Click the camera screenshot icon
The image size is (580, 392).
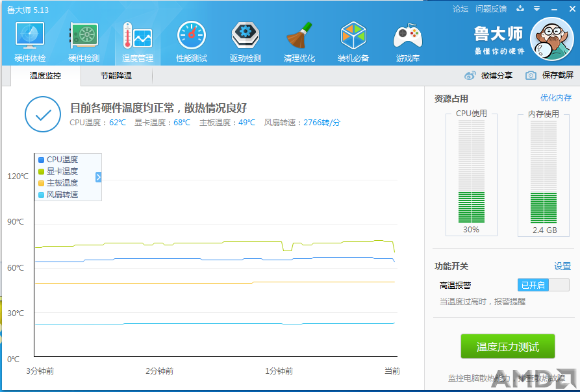(531, 75)
